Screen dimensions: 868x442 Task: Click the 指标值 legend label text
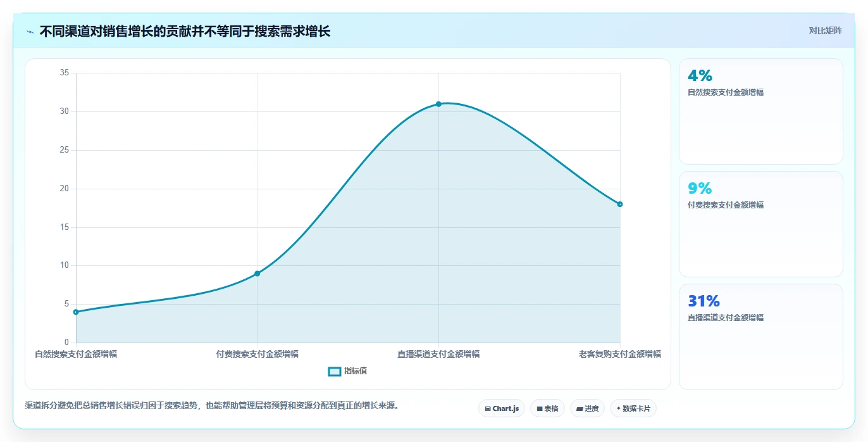(356, 371)
